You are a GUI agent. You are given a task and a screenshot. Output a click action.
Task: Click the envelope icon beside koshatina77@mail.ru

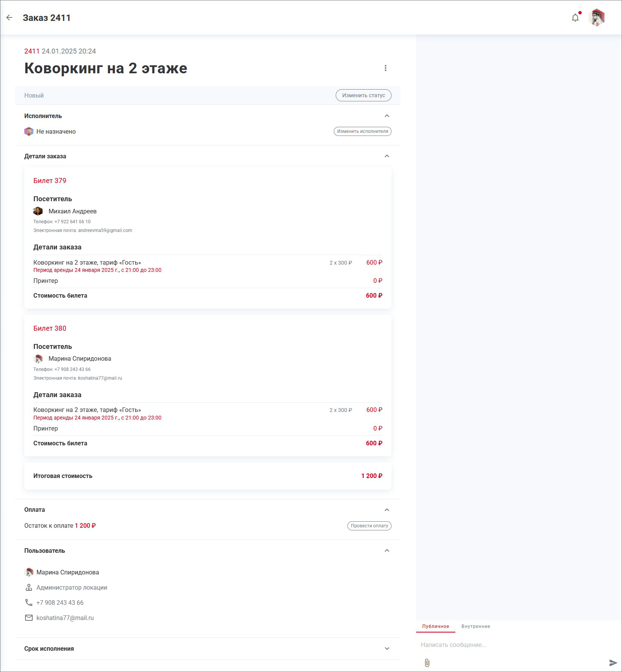tap(29, 618)
